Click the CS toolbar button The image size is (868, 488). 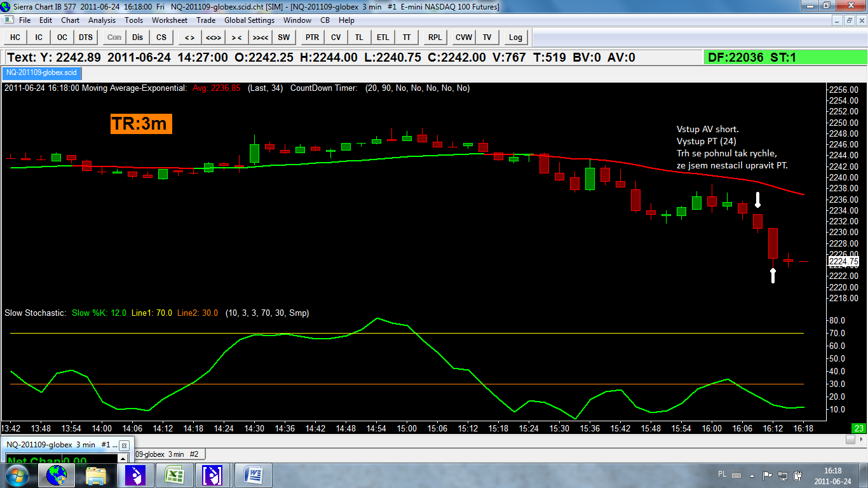tap(161, 37)
